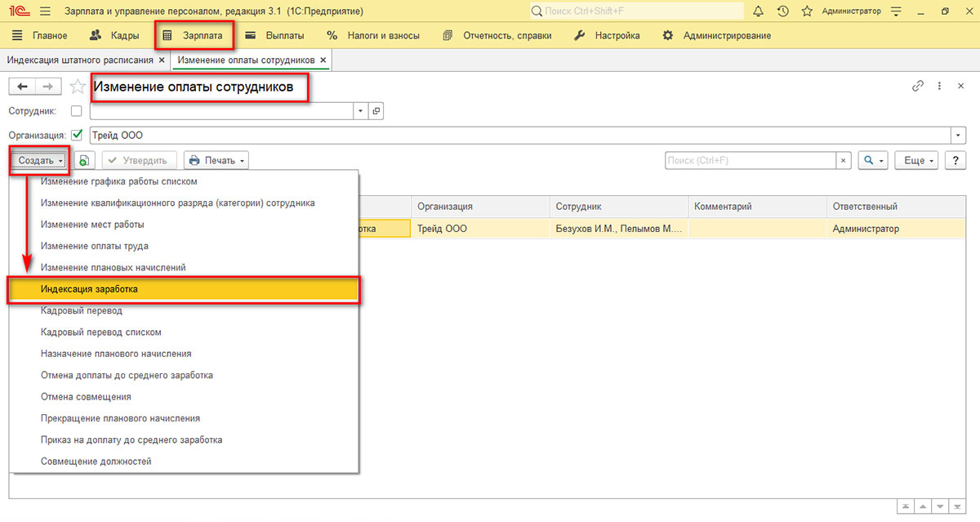Choose Кадровый перевод menu item

(x=81, y=311)
